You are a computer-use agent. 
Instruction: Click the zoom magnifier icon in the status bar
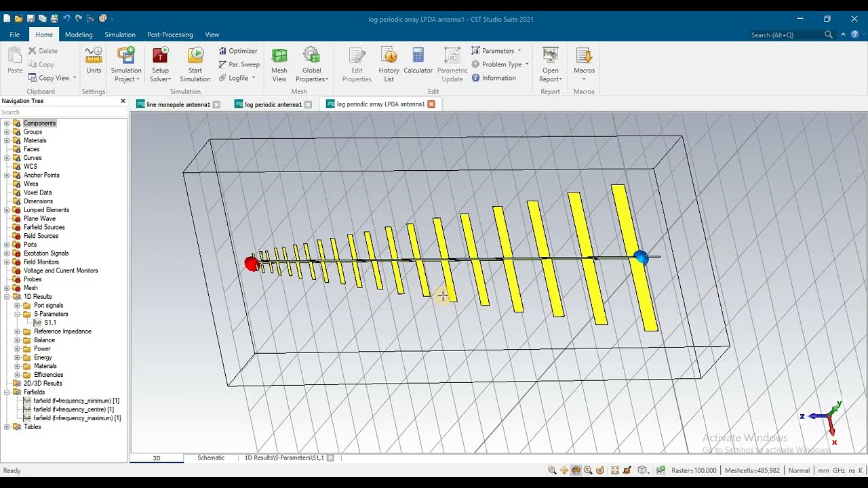552,470
